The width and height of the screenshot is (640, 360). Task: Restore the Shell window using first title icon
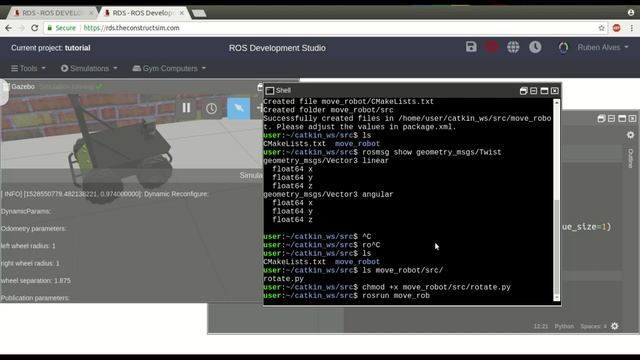[523, 91]
